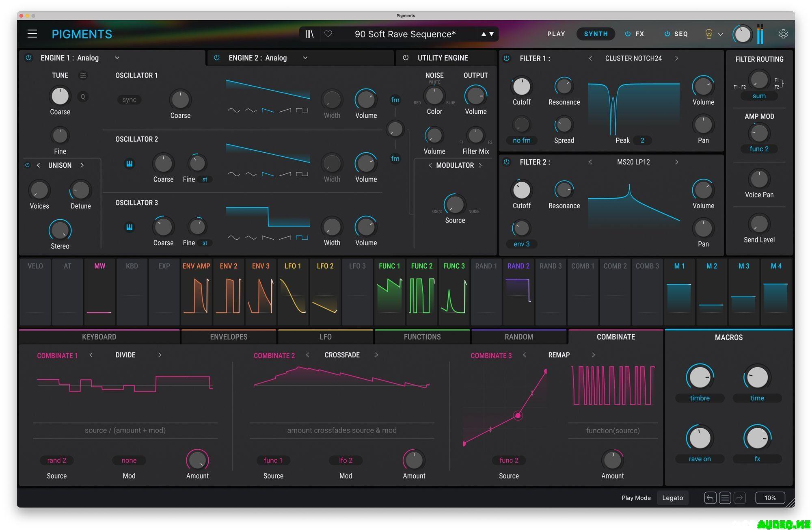This screenshot has height=530, width=812.
Task: Adjust the master volume knob
Action: pyautogui.click(x=743, y=34)
